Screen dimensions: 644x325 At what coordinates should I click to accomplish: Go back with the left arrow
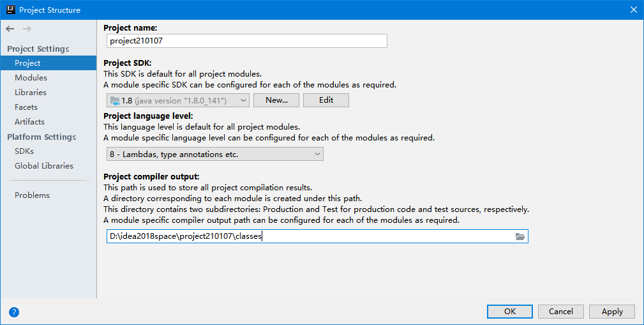click(10, 29)
